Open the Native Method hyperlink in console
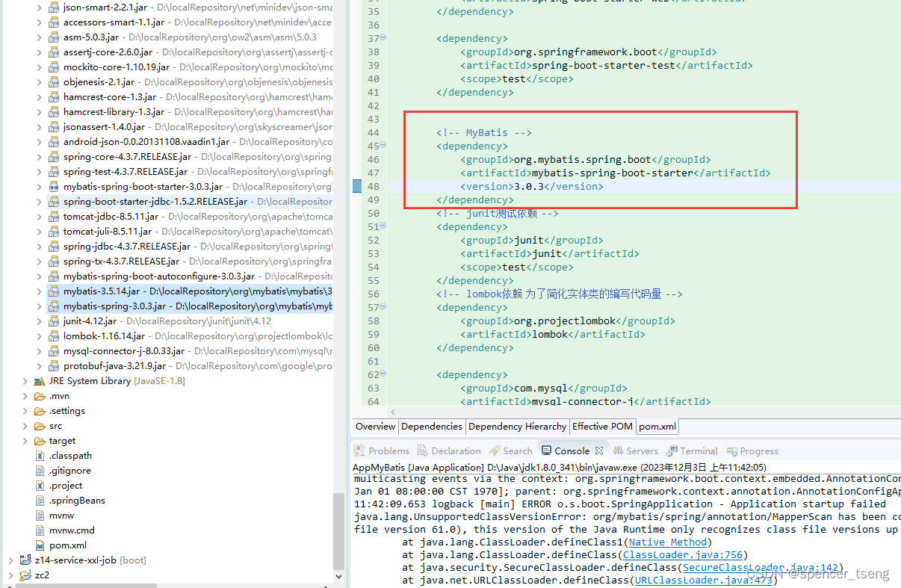Screen dimensions: 901x588 (x=667, y=542)
